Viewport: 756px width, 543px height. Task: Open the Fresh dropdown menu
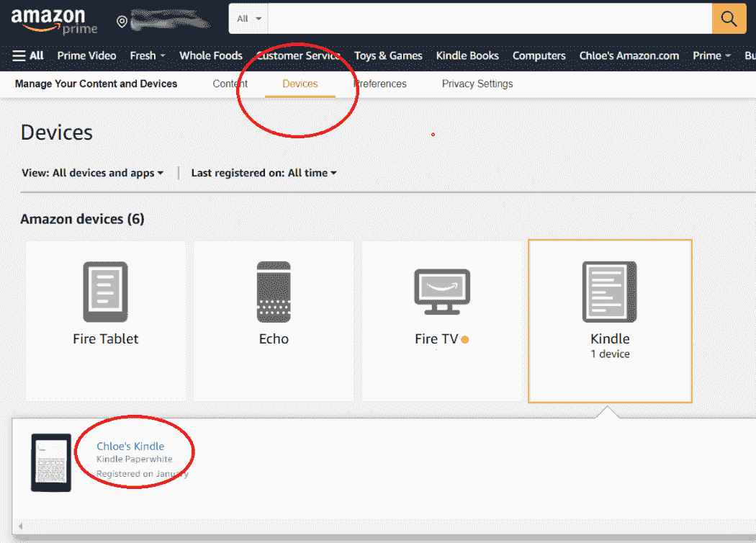148,55
